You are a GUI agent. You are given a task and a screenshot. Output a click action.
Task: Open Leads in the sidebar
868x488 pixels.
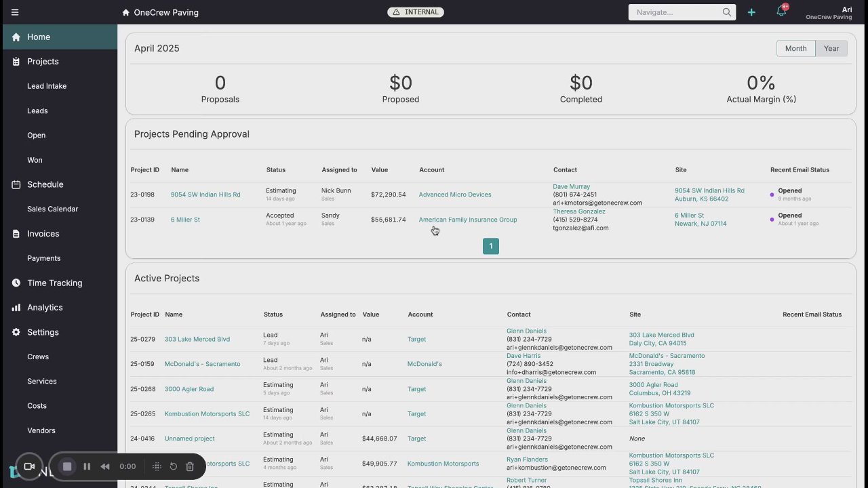tap(37, 110)
